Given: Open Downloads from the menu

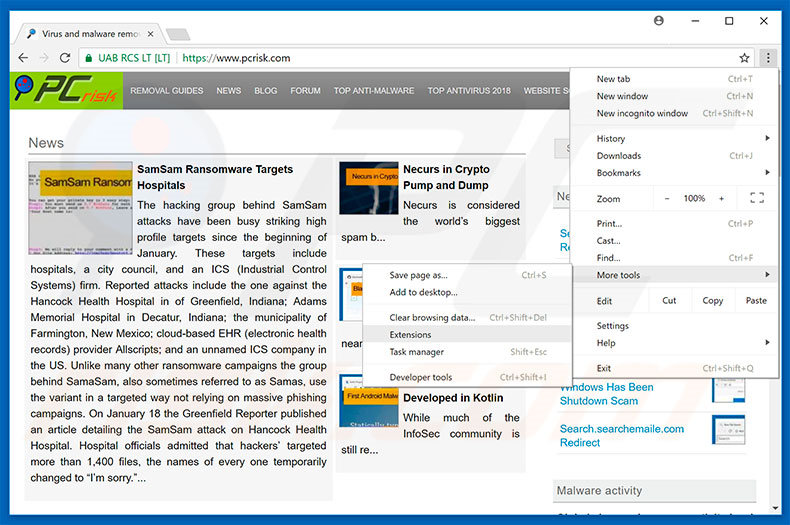Looking at the screenshot, I should (674, 156).
